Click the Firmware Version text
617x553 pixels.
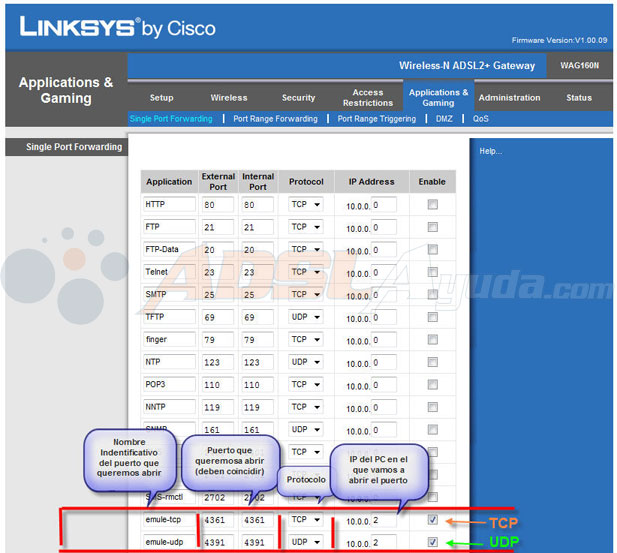pos(559,40)
